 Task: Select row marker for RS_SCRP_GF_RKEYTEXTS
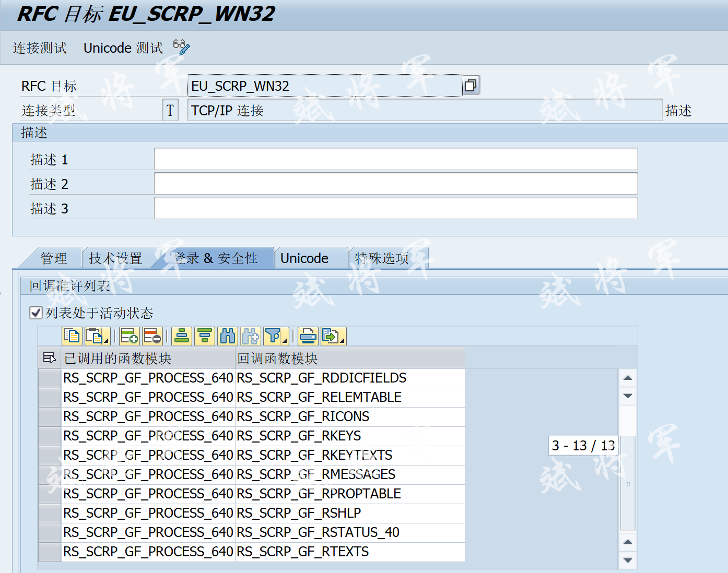[x=50, y=455]
